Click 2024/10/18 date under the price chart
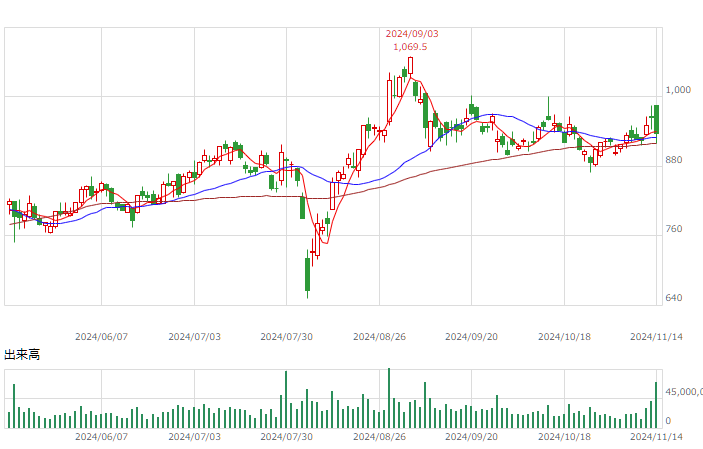The height and width of the screenshot is (449, 703). [564, 337]
